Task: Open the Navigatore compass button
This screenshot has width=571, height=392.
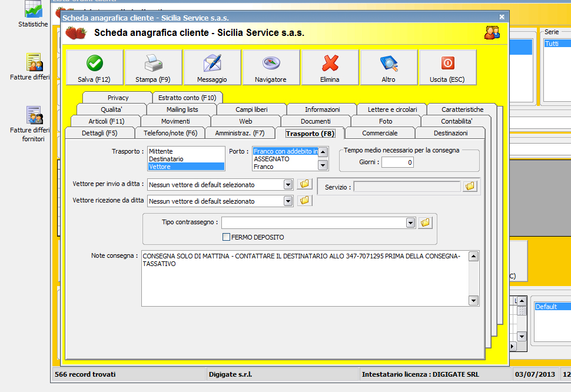Action: coord(271,68)
